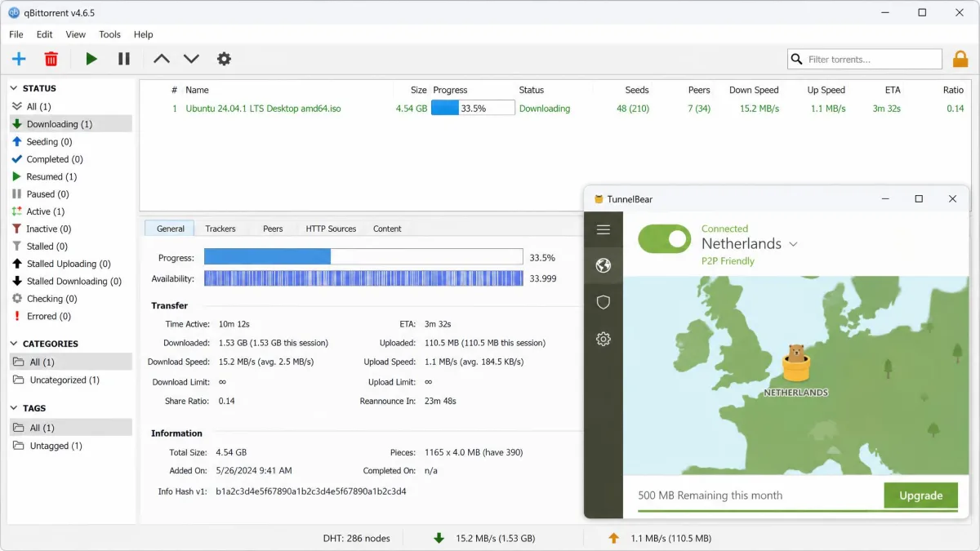Open the Edit menu

tap(44, 34)
